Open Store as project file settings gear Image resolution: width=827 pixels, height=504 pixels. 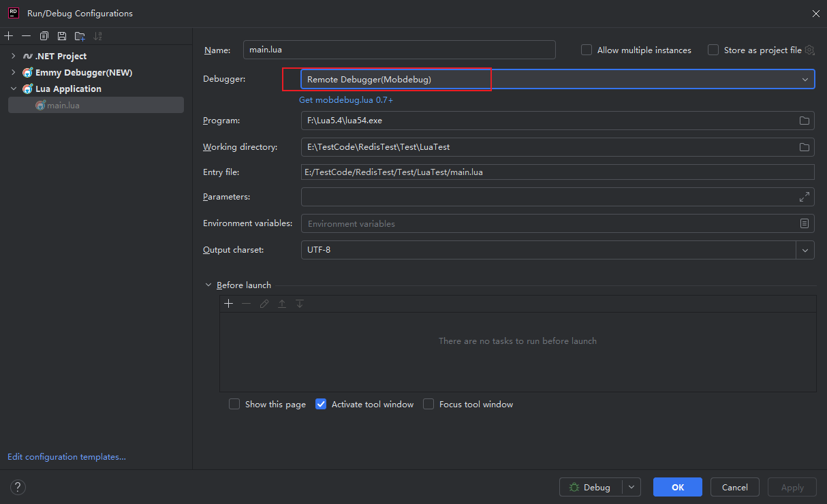click(x=809, y=50)
